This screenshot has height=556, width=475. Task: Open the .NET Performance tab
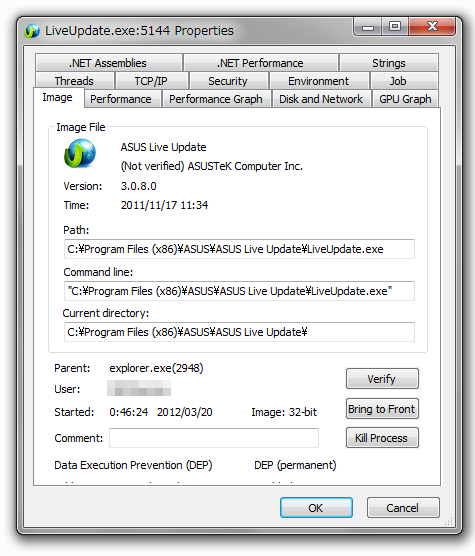pos(261,63)
